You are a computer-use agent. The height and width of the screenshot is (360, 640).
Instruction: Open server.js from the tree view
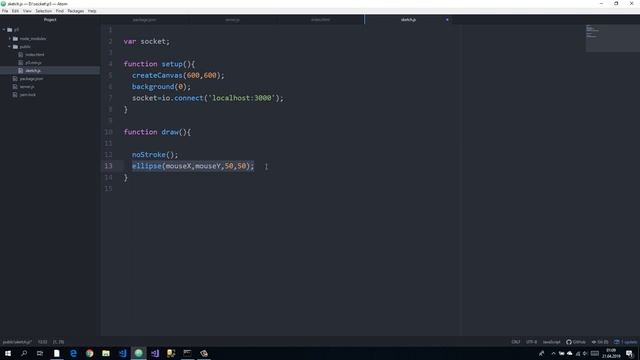27,87
